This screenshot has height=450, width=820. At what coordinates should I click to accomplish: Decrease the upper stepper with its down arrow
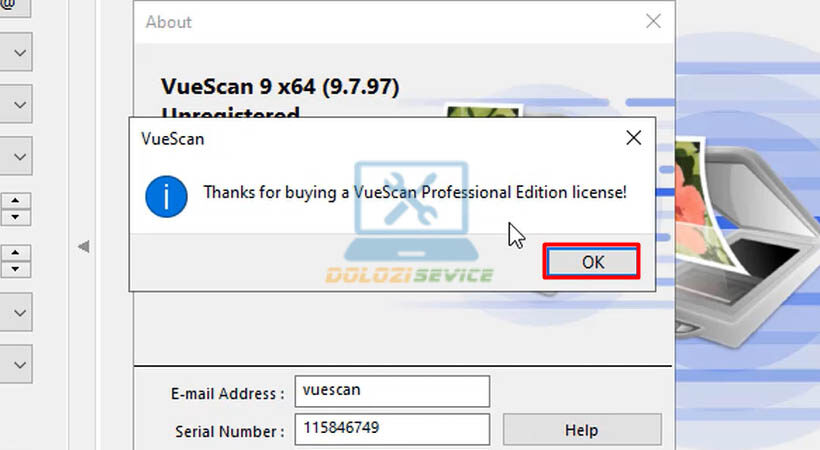15,217
